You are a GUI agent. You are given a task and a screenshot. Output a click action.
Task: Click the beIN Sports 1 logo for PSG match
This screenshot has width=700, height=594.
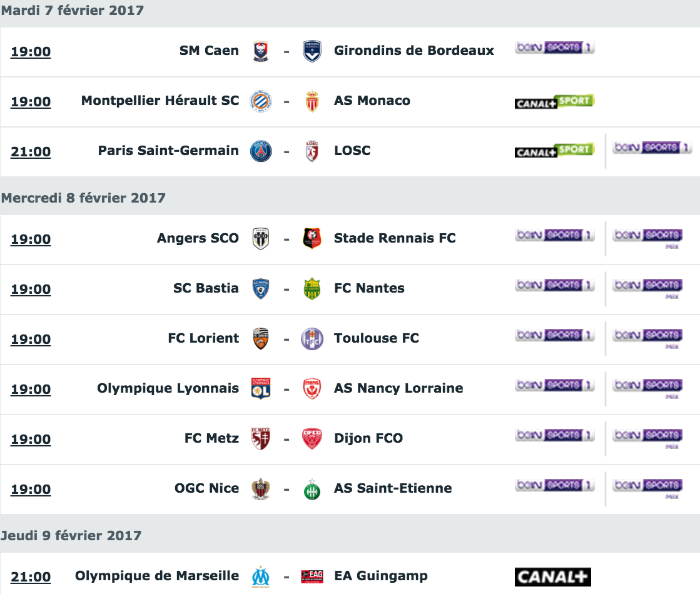(x=652, y=148)
